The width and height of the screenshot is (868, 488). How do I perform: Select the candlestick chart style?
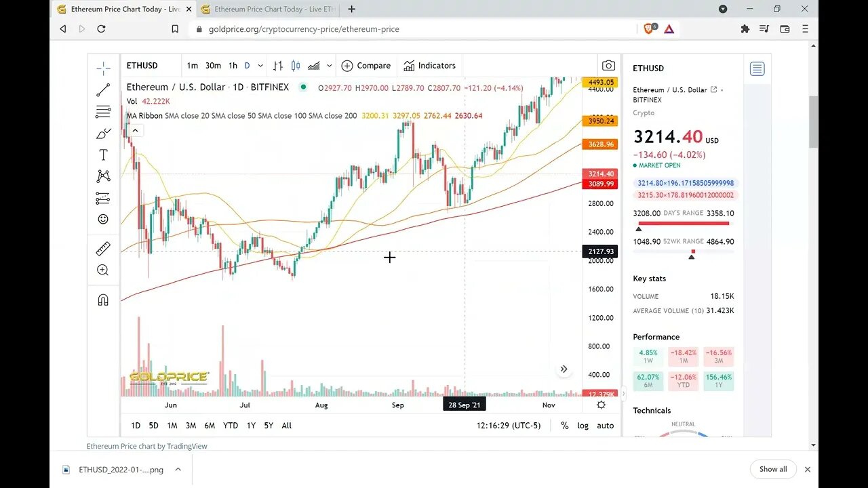[x=296, y=66]
